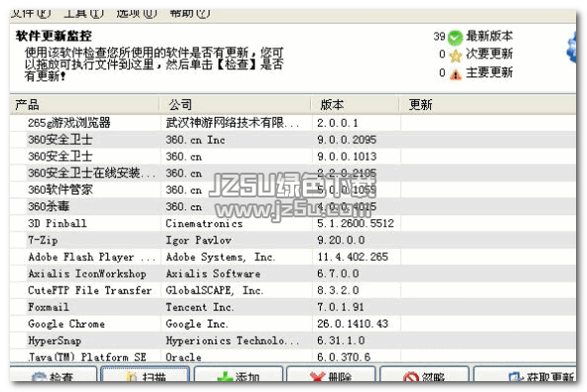Click the 扫描 scan button
Viewport: 587px width, 392px height.
click(145, 374)
